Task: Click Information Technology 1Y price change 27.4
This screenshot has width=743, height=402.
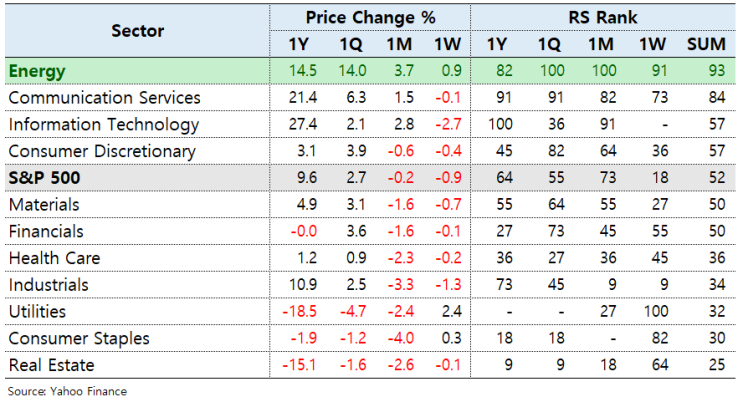Action: [298, 125]
